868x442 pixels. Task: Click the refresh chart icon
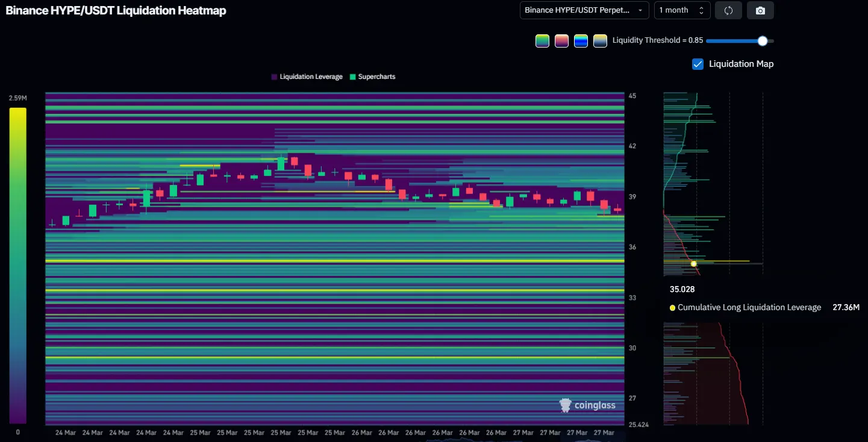728,10
